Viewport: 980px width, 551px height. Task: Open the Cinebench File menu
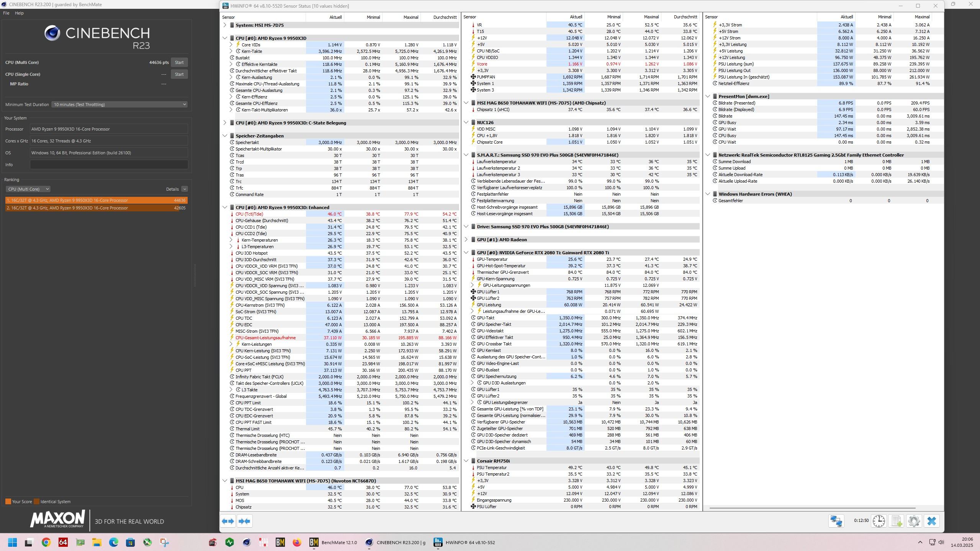click(6, 13)
